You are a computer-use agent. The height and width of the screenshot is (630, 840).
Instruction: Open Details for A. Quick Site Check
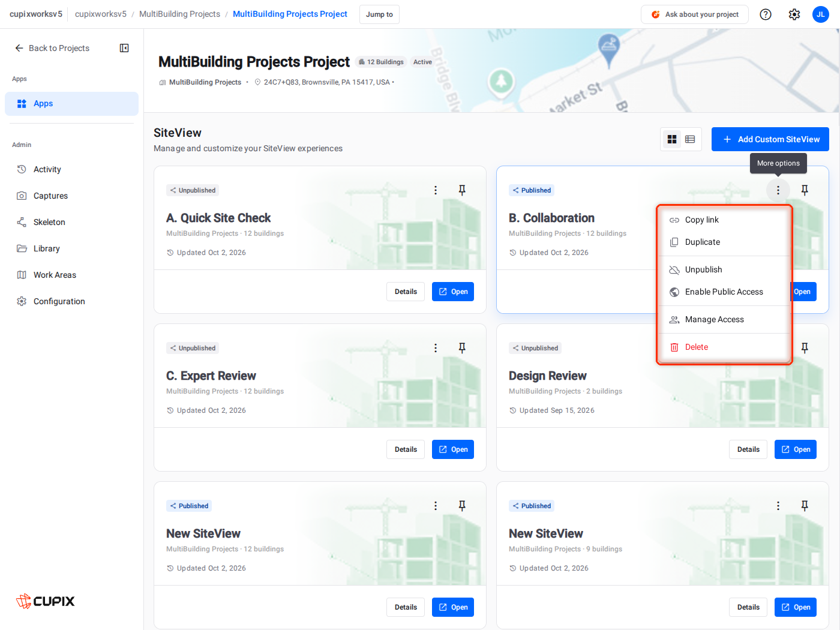pyautogui.click(x=406, y=292)
